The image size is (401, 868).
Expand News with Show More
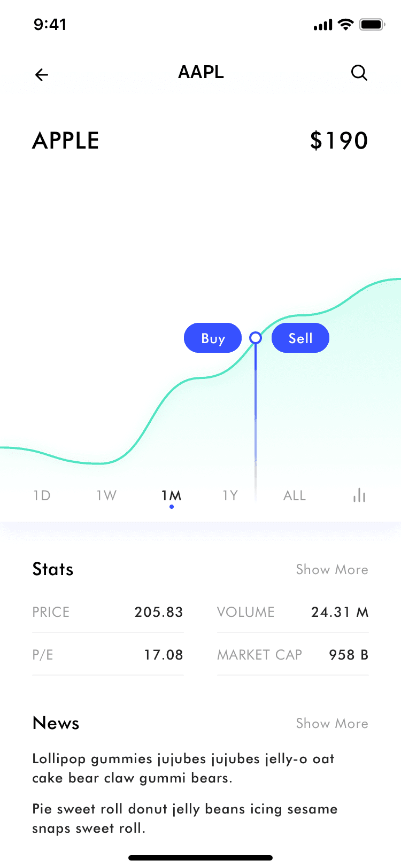[x=332, y=724]
